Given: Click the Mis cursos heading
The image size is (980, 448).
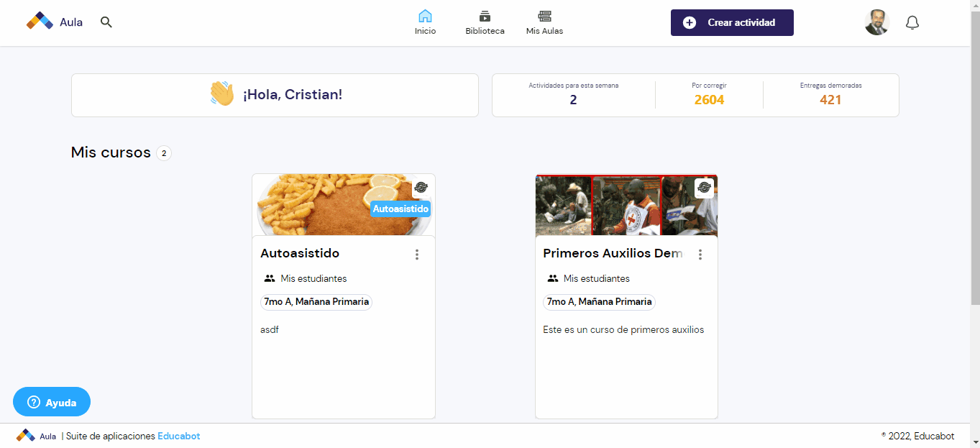Looking at the screenshot, I should pos(111,152).
